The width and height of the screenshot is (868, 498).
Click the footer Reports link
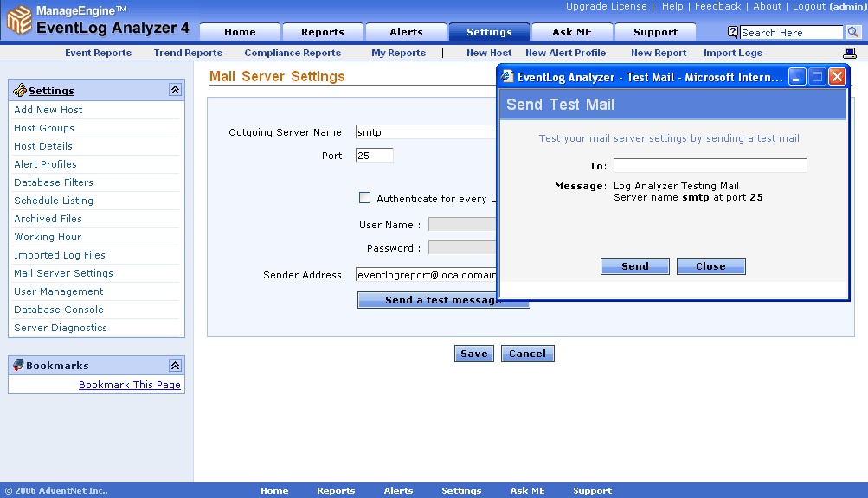click(336, 491)
